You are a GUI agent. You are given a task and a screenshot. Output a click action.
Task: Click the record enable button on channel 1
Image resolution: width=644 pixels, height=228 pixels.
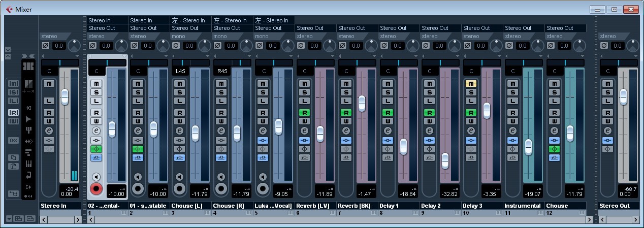tap(95, 189)
